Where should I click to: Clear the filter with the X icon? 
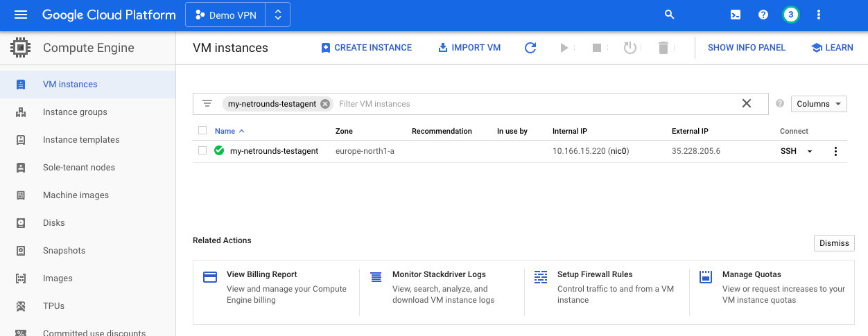tap(747, 103)
